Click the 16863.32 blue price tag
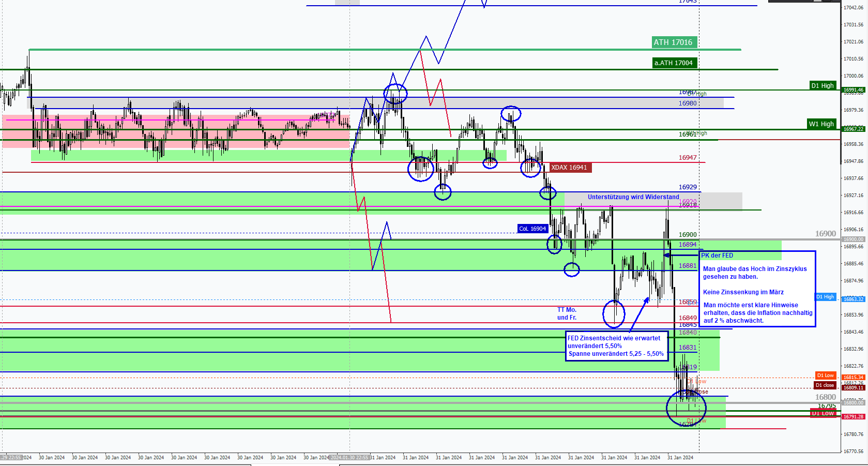This screenshot has width=868, height=466. coord(854,299)
